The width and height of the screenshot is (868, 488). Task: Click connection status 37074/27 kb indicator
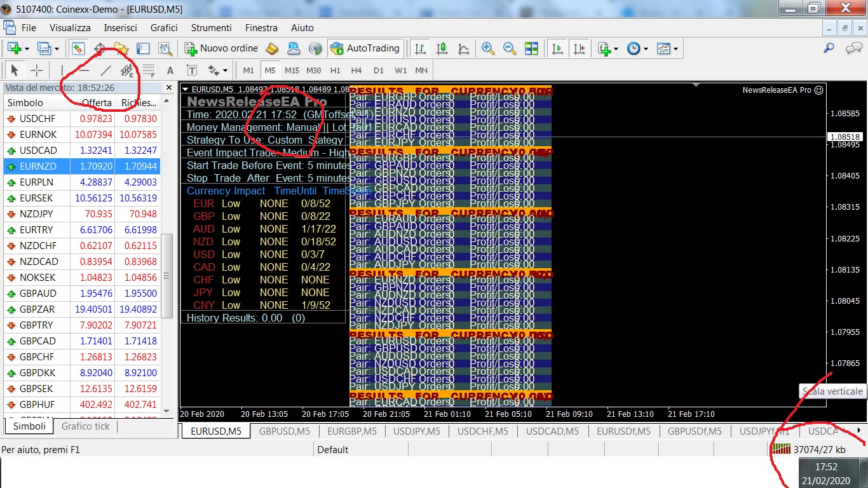(x=809, y=449)
